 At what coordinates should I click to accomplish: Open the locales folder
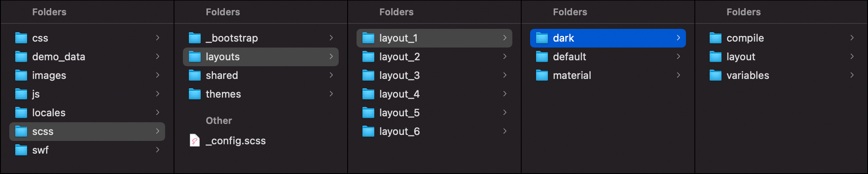click(x=87, y=113)
